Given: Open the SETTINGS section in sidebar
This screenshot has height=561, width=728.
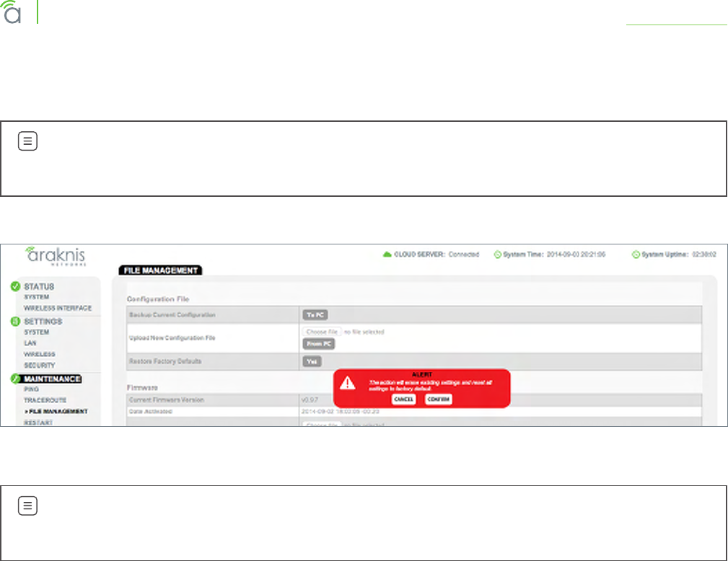Looking at the screenshot, I should pos(43,322).
